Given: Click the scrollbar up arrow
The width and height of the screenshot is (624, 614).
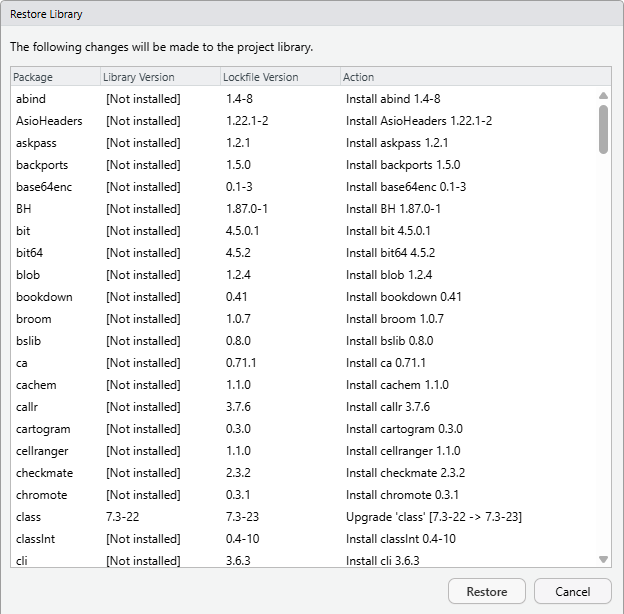Looking at the screenshot, I should (603, 96).
